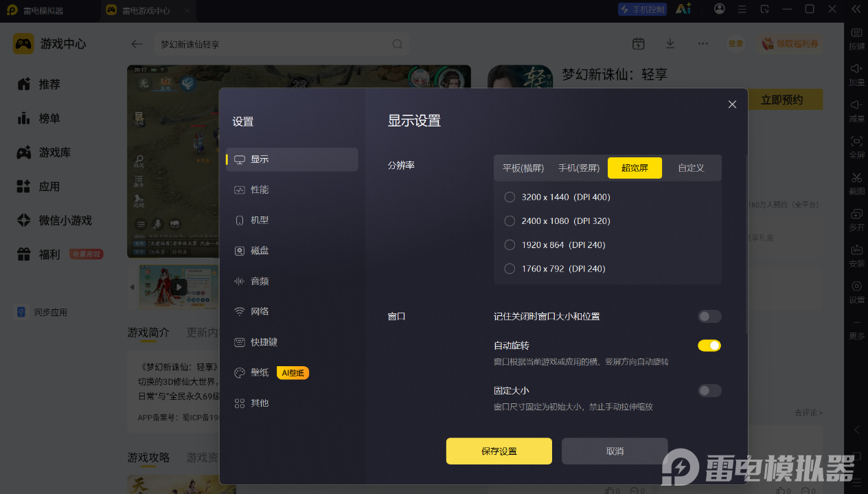Open 音频 audio settings category
Viewport: 868px width, 494px height.
point(292,281)
